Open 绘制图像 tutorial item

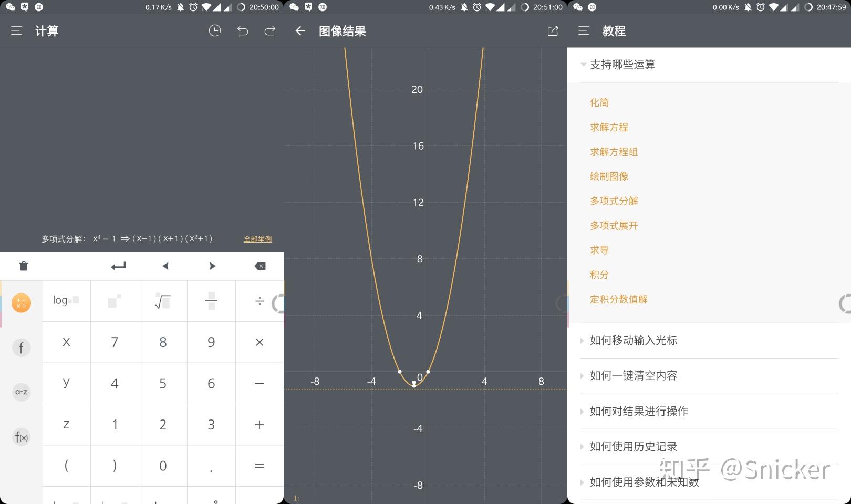click(609, 176)
